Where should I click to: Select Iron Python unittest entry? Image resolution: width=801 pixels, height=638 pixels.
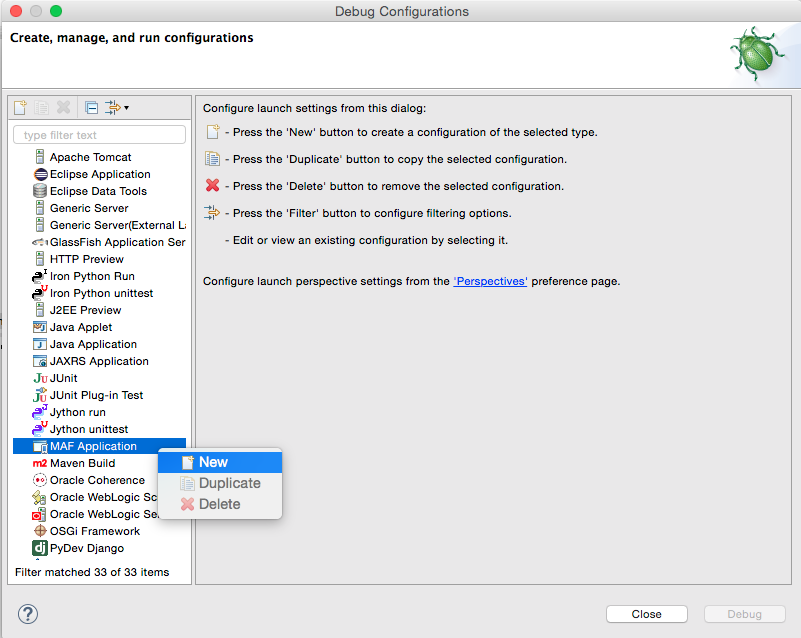click(101, 293)
